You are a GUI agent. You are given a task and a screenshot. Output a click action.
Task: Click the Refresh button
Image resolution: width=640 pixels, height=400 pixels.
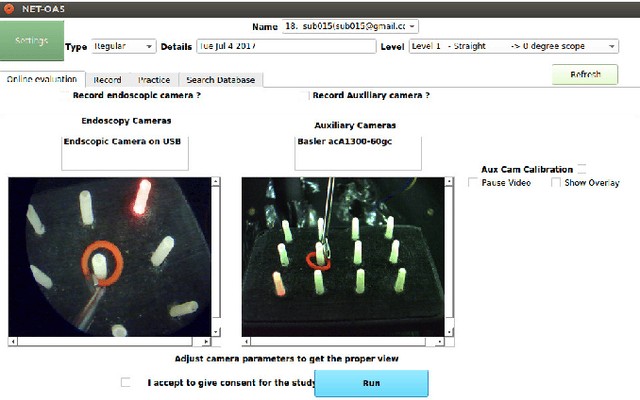coord(585,75)
